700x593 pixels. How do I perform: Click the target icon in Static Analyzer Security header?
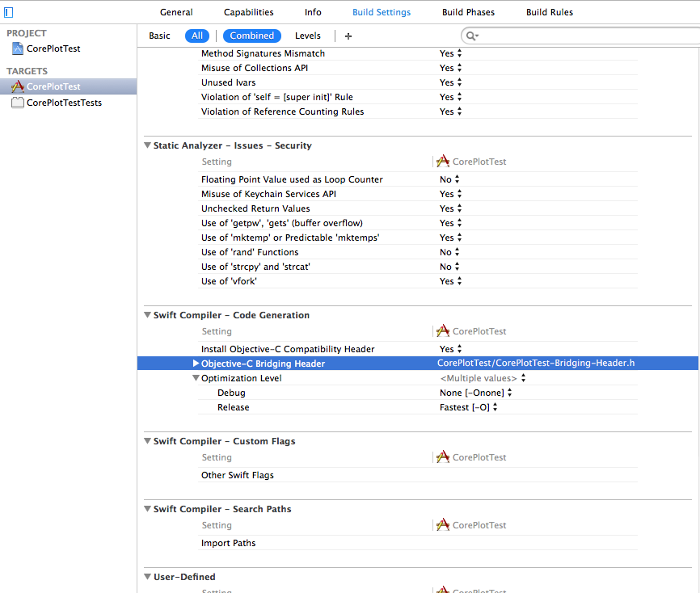[x=442, y=162]
